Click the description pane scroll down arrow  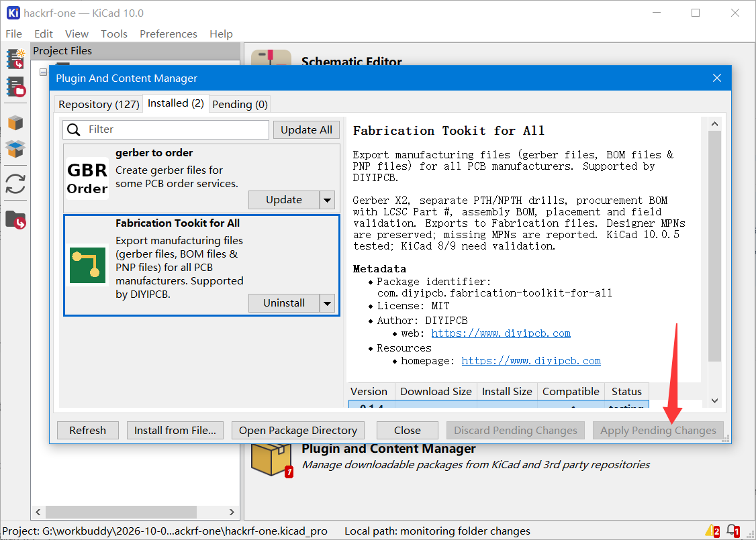click(714, 400)
